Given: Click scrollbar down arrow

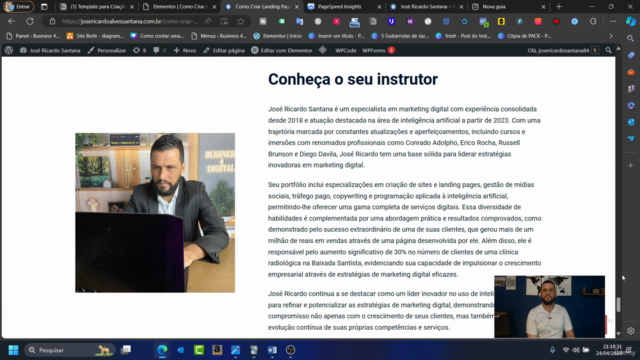Looking at the screenshot, I should pos(618,333).
